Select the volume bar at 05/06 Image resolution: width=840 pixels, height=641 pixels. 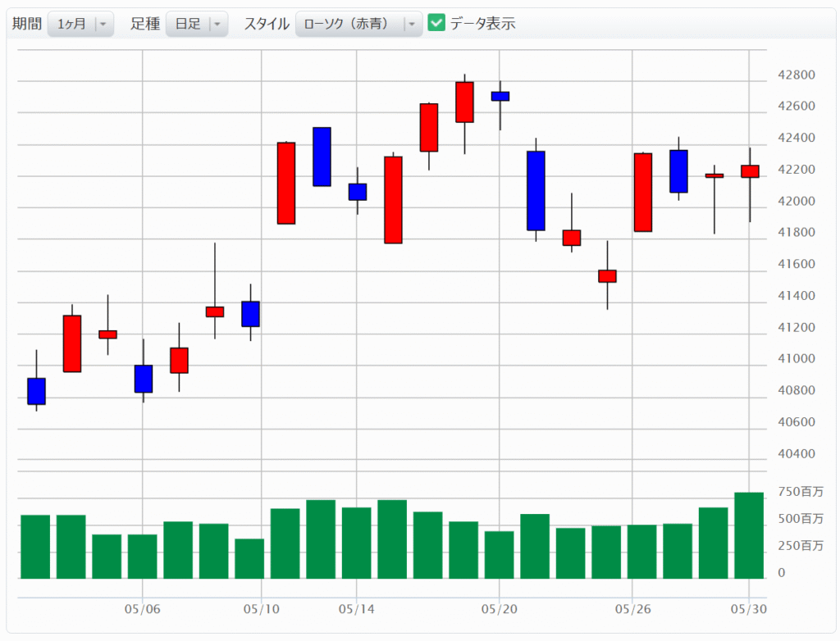(x=143, y=557)
